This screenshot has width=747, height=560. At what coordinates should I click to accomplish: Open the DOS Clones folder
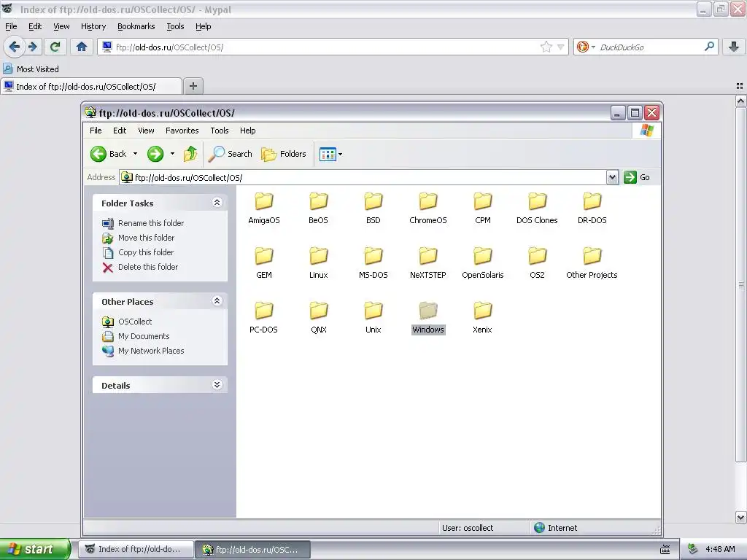click(x=537, y=209)
